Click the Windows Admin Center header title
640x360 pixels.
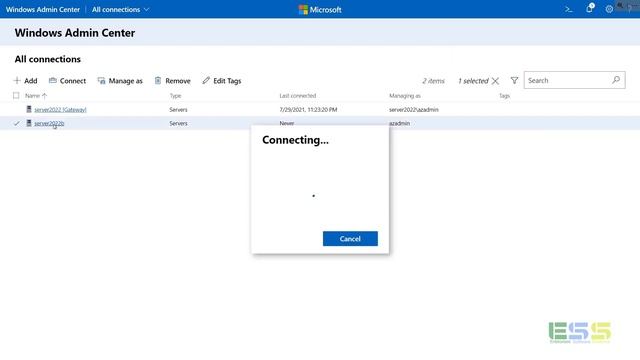coord(43,9)
